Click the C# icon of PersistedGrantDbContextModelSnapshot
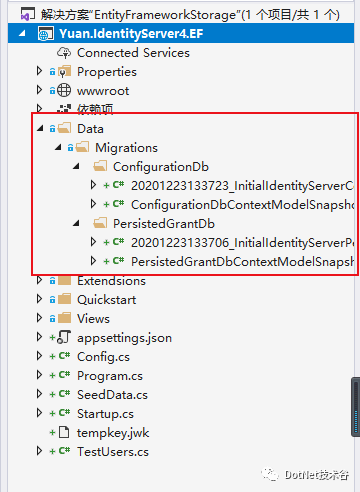This screenshot has height=492, width=360. click(x=118, y=261)
